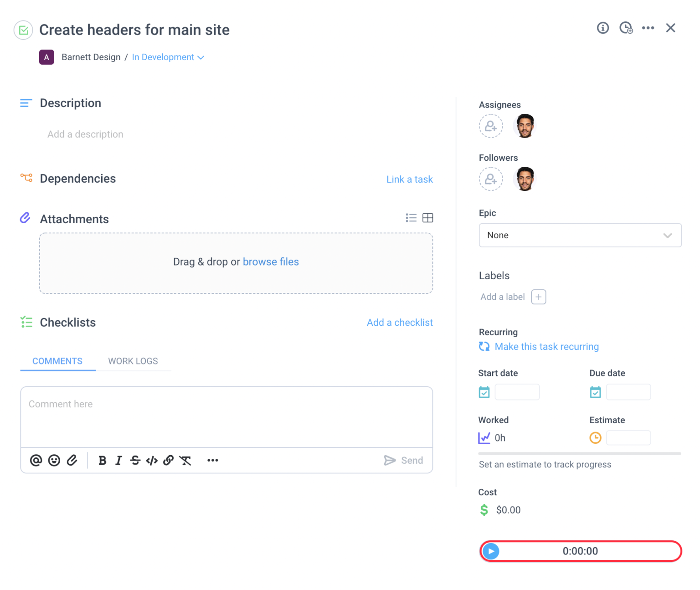Insert a code block in the comment
This screenshot has height=590, width=700.
(x=152, y=461)
